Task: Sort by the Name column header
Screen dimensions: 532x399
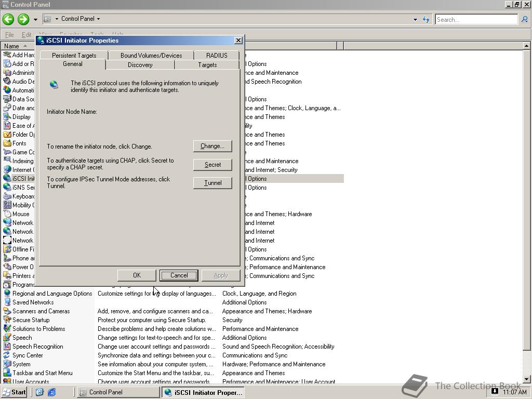Action: (17, 46)
